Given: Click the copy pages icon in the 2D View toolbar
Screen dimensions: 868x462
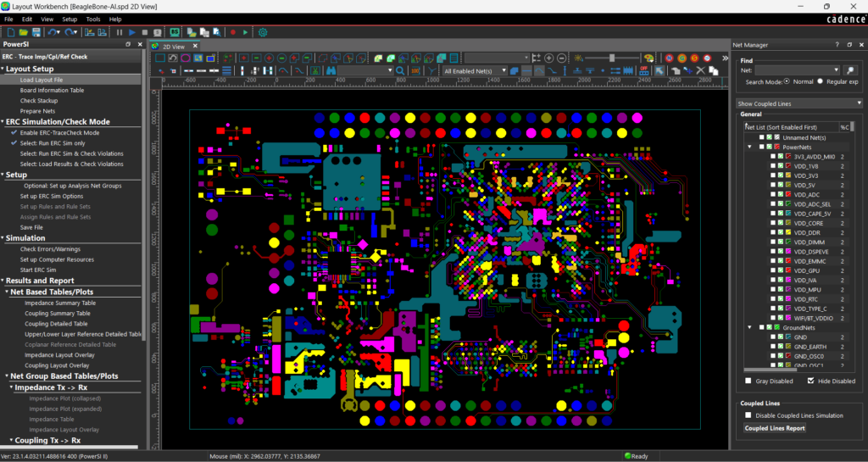Looking at the screenshot, I should point(714,71).
